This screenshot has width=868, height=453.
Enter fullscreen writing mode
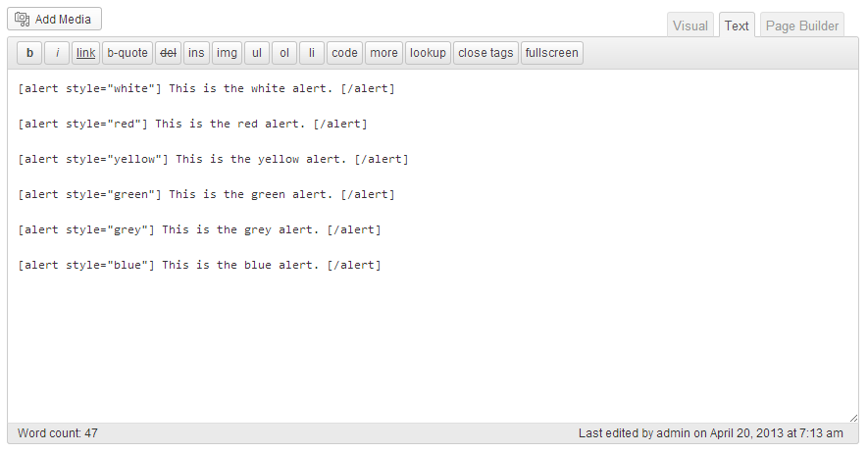[x=552, y=53]
